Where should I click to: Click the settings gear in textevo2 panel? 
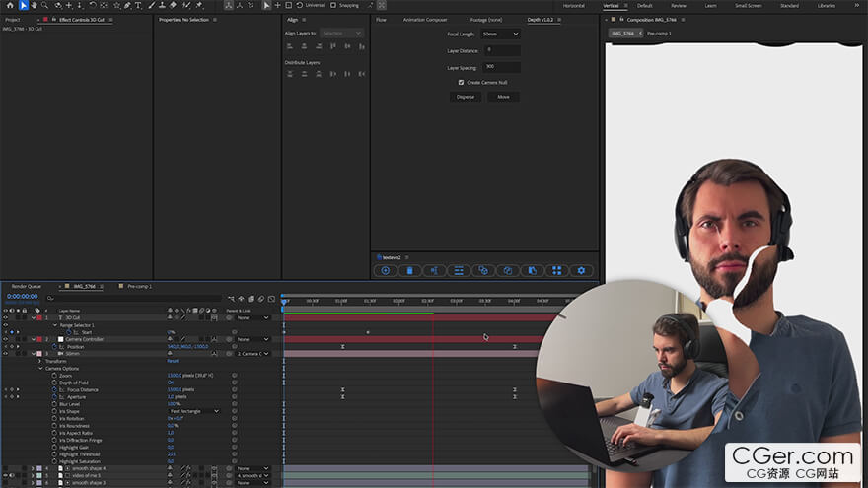(x=581, y=270)
